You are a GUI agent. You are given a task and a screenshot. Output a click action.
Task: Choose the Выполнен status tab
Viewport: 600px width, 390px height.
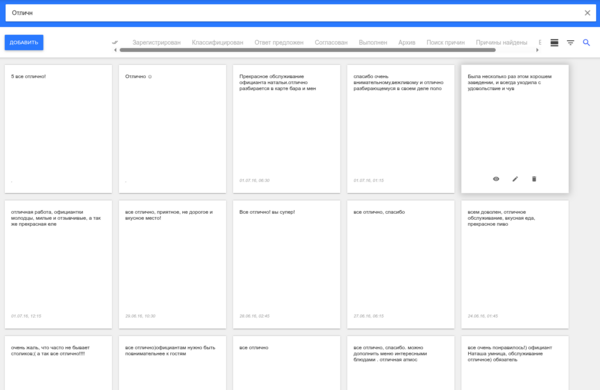[x=373, y=42]
